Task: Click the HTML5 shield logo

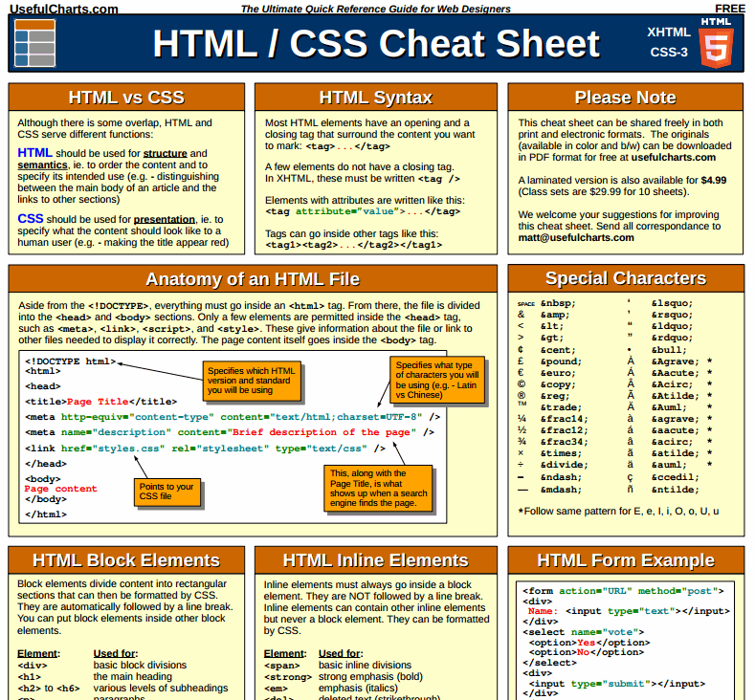Action: 716,43
